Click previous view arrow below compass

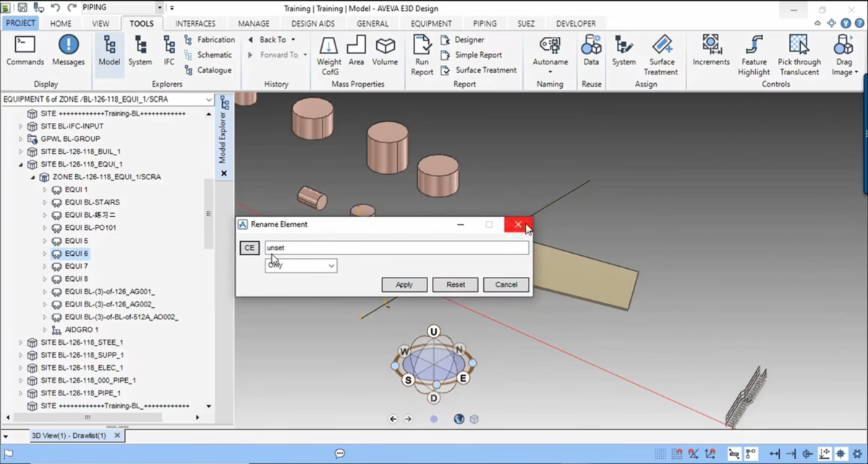click(393, 418)
